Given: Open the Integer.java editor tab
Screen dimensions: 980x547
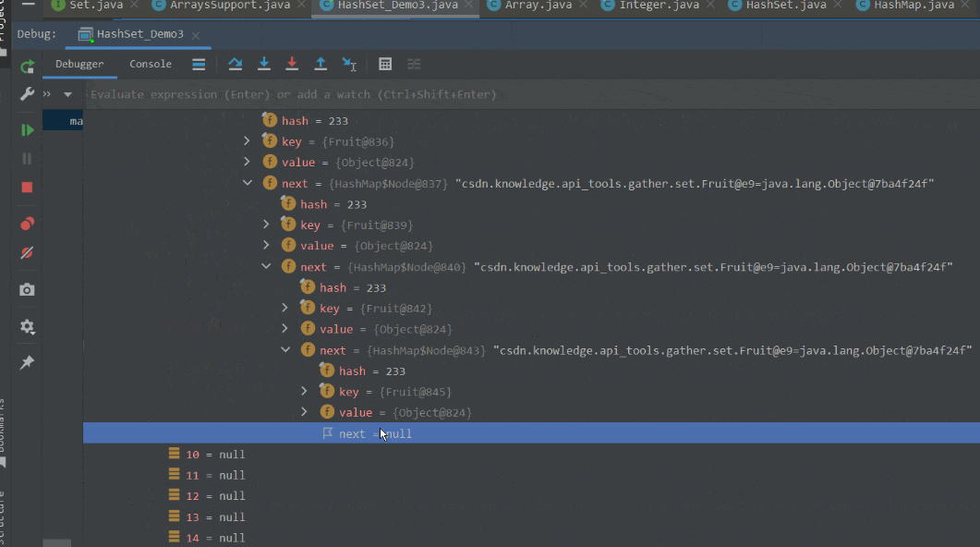Looking at the screenshot, I should (659, 5).
